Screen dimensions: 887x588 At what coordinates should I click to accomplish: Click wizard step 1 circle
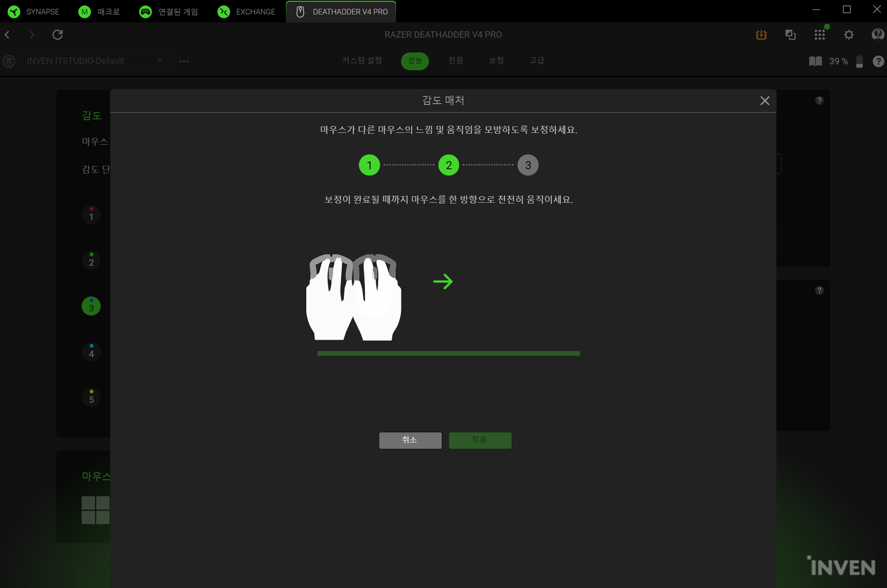pyautogui.click(x=369, y=165)
